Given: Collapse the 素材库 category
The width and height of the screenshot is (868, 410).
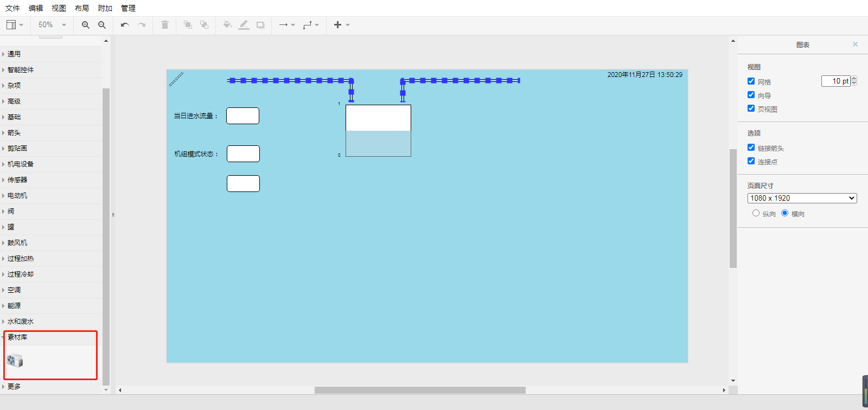Looking at the screenshot, I should click(51, 337).
